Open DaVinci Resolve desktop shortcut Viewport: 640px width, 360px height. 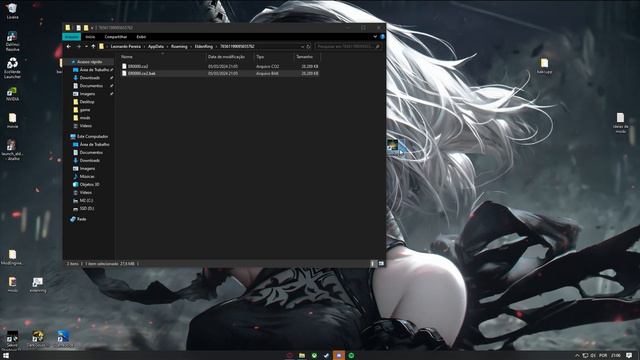pyautogui.click(x=12, y=41)
